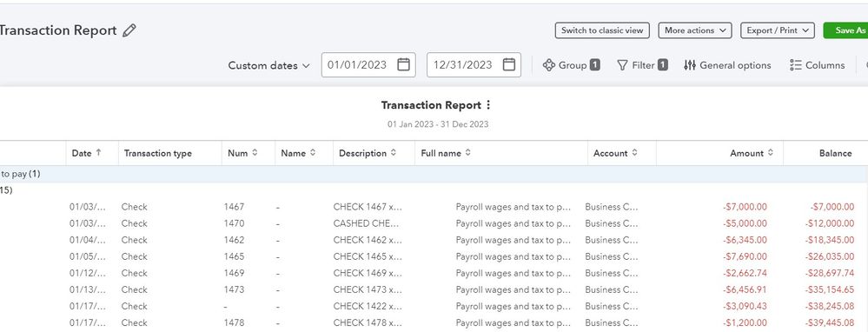868x332 pixels.
Task: Edit report title with pencil icon
Action: [129, 30]
